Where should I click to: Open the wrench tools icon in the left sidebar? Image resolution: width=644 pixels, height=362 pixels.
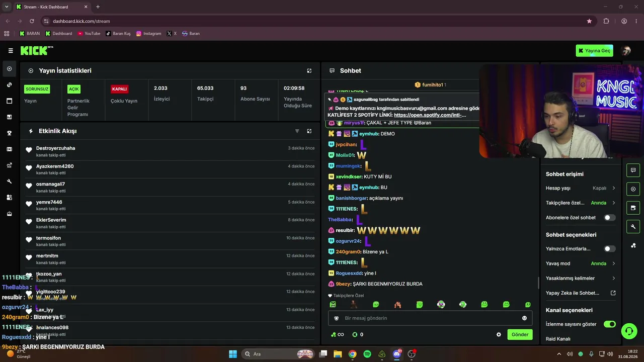[9, 182]
